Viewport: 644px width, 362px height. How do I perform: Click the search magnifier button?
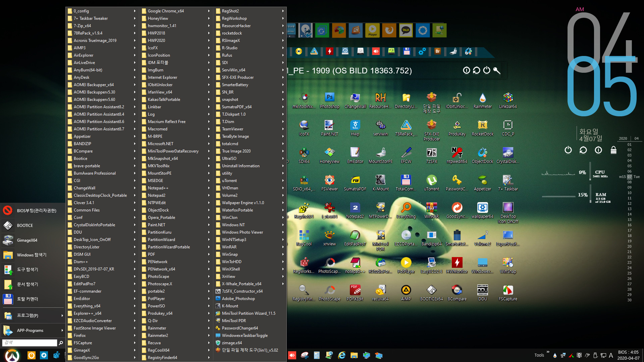point(61,343)
